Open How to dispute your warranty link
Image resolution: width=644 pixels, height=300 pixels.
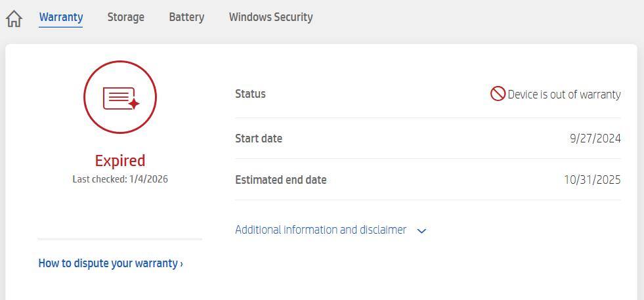[107, 263]
